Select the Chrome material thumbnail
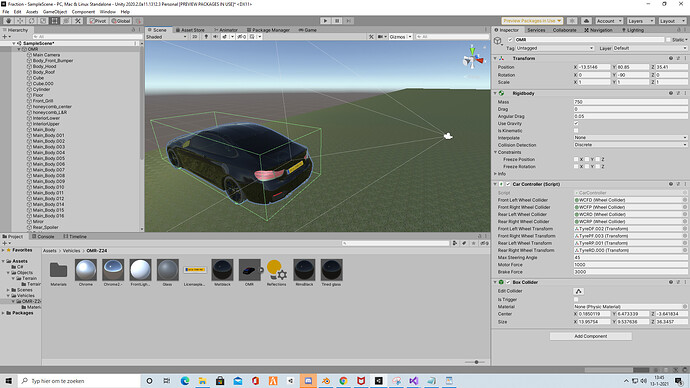690x388 pixels. [x=86, y=270]
